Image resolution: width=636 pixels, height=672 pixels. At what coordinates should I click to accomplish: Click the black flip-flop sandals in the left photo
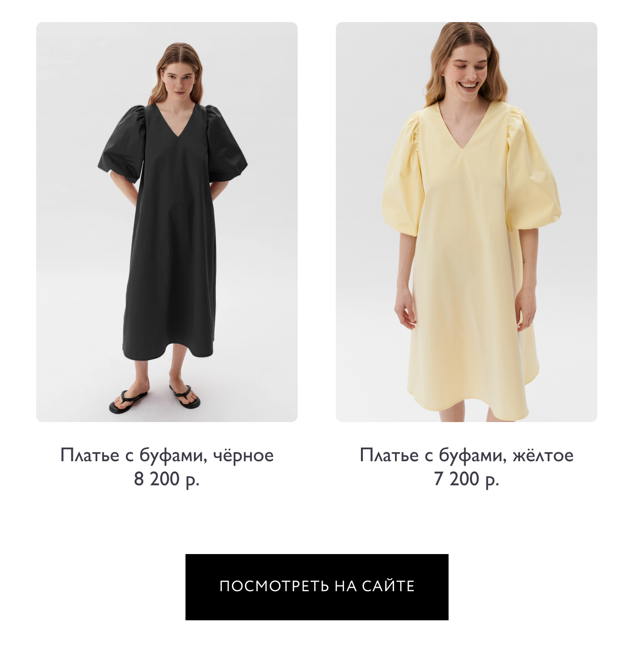pyautogui.click(x=155, y=399)
